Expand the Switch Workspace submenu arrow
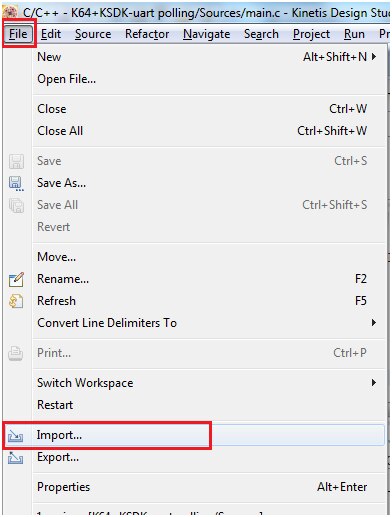The width and height of the screenshot is (392, 517). (374, 382)
